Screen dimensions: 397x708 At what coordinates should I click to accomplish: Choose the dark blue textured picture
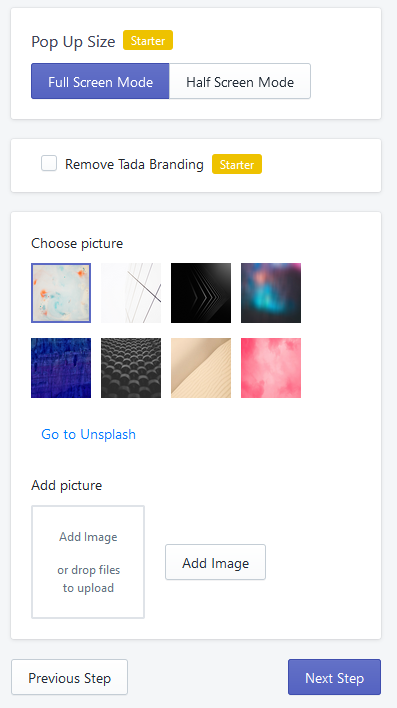61,368
